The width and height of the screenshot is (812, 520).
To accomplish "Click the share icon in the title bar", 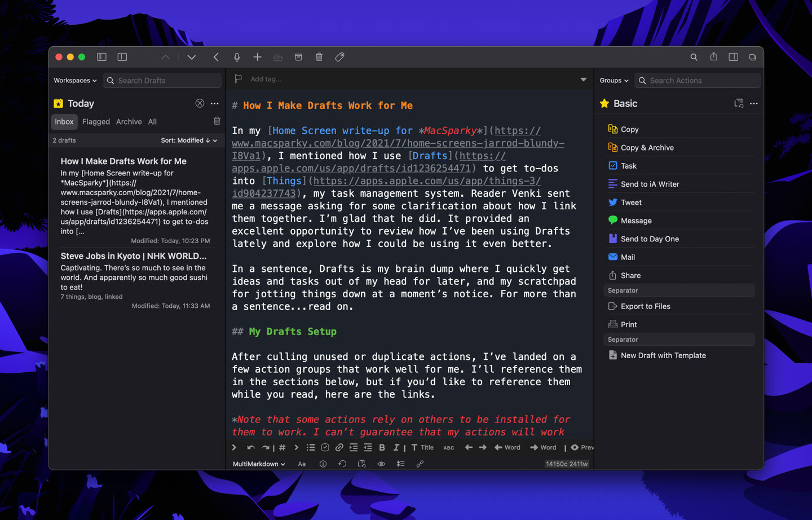I will pyautogui.click(x=713, y=56).
